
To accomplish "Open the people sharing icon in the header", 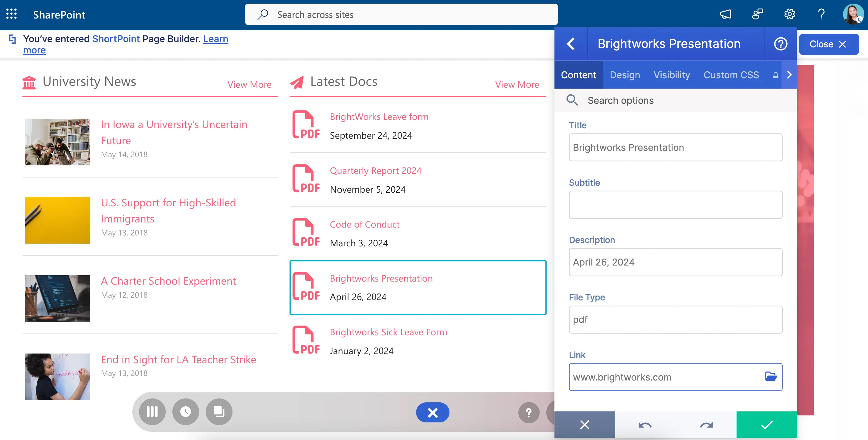I will tap(758, 14).
